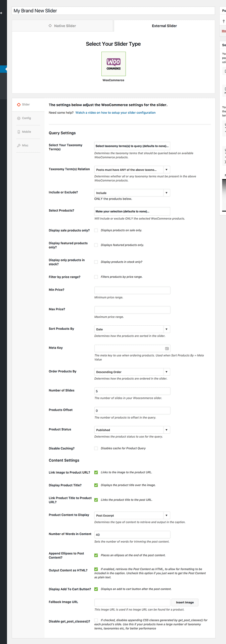The image size is (226, 644).
Task: Check the Disable Caching option
Action: coord(96,448)
